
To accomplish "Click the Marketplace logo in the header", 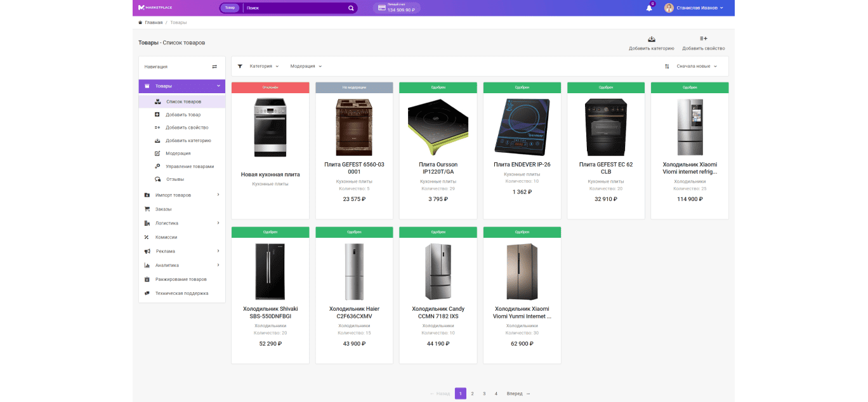I will 155,8.
